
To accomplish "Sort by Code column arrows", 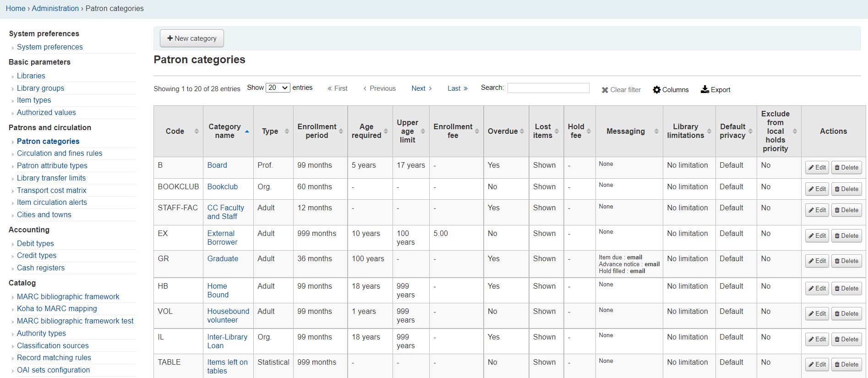I will tap(197, 131).
